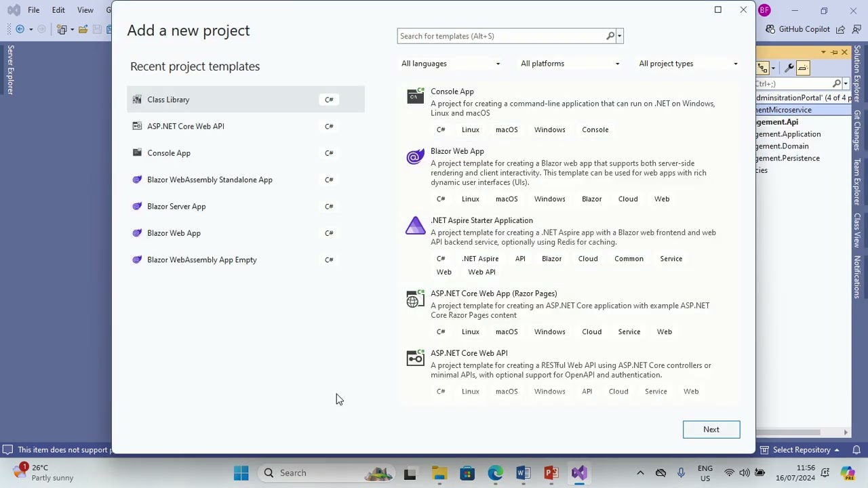Click .NET Aspire Starter Application title
This screenshot has height=488, width=868.
[x=481, y=220]
